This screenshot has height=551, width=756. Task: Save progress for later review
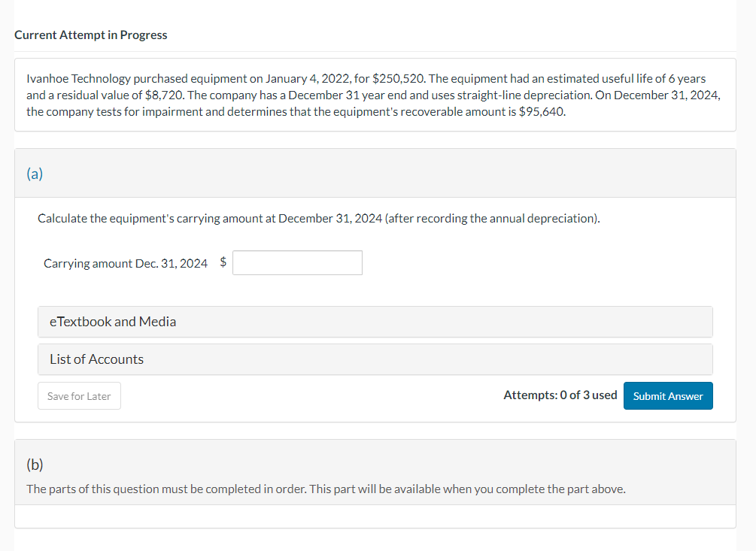click(x=79, y=395)
